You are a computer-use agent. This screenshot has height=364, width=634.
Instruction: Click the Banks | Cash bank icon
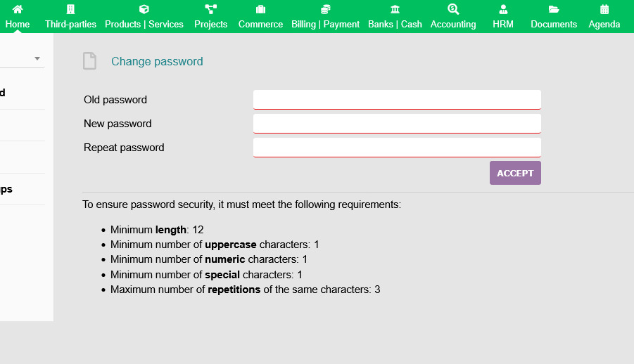tap(395, 9)
